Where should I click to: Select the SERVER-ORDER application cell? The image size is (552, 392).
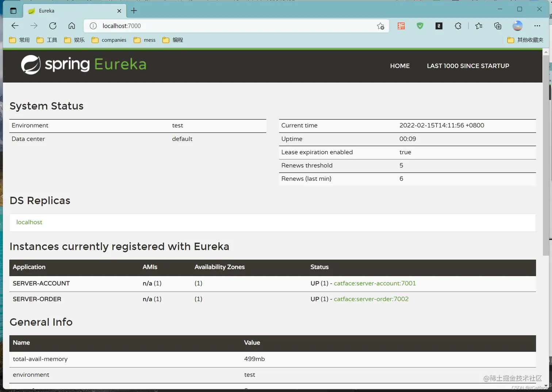[x=37, y=299]
